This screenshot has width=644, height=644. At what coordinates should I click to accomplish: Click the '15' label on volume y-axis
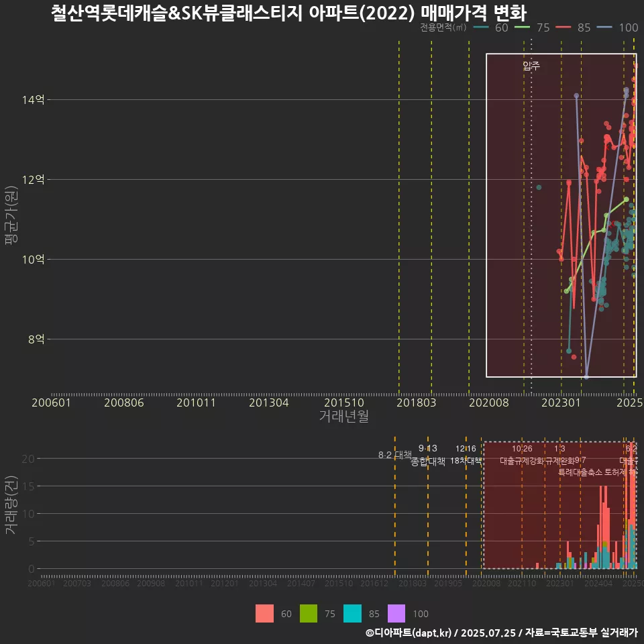point(28,486)
